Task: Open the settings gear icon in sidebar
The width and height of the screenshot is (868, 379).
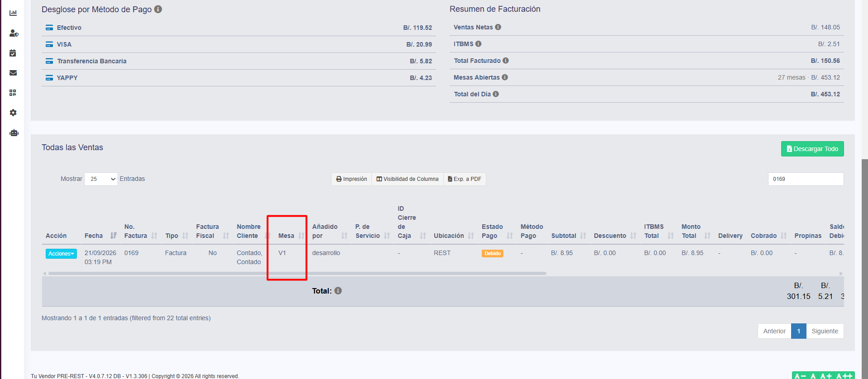Action: coord(13,113)
